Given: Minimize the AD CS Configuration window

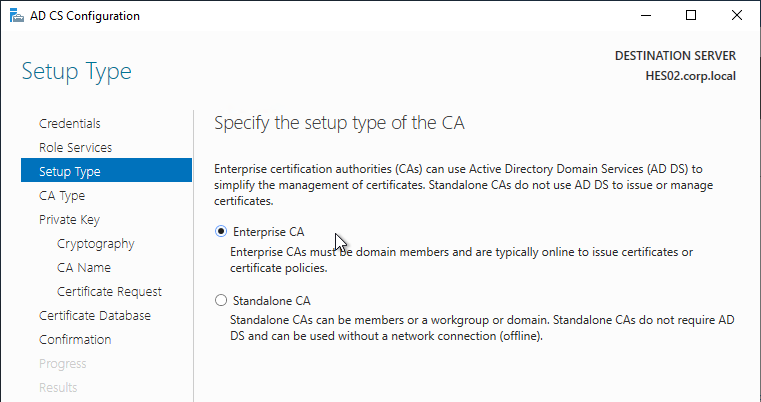Looking at the screenshot, I should (x=645, y=16).
